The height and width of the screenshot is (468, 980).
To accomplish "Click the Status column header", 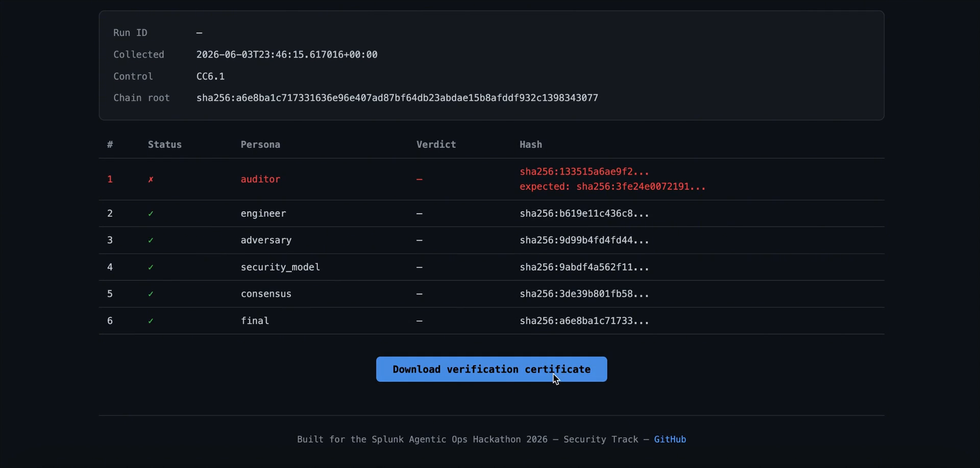I will (165, 145).
